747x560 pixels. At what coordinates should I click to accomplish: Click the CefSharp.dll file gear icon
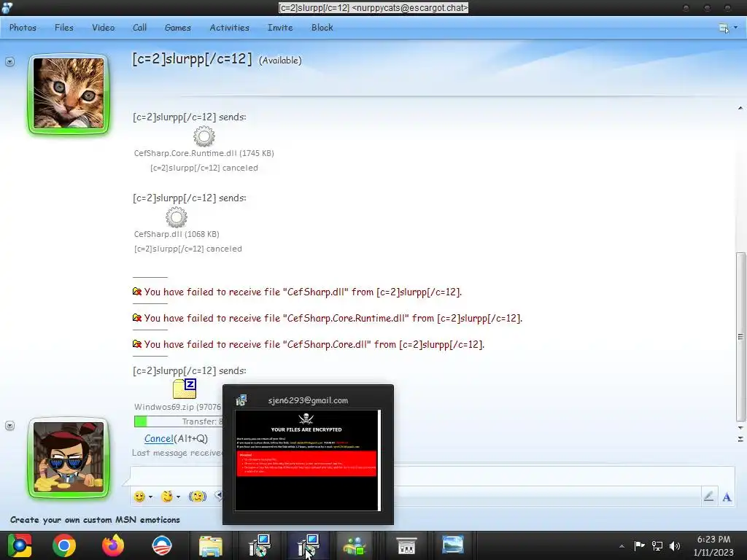[177, 217]
